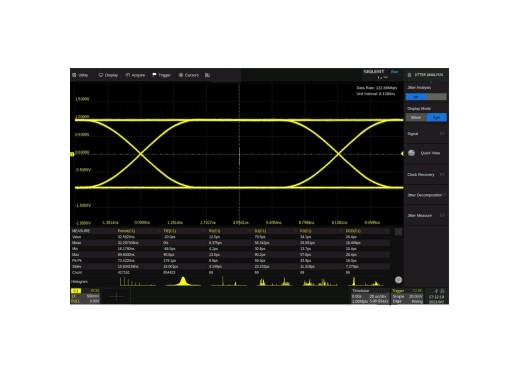Open the Timebase settings box
520x380 pixels.
point(370,296)
